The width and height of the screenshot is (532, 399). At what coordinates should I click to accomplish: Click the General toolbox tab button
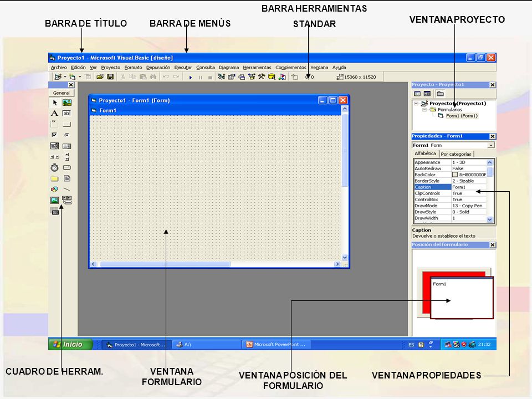[61, 93]
